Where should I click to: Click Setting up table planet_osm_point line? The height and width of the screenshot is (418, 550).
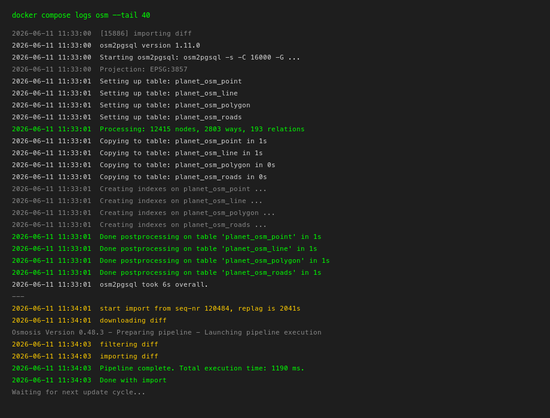pos(127,81)
